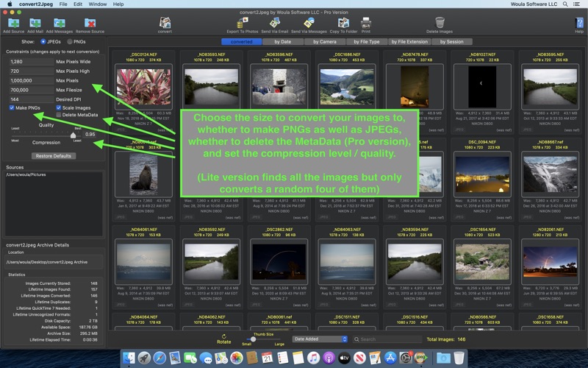The image size is (588, 368).
Task: Toggle the Scale Images checkbox
Action: [x=59, y=107]
